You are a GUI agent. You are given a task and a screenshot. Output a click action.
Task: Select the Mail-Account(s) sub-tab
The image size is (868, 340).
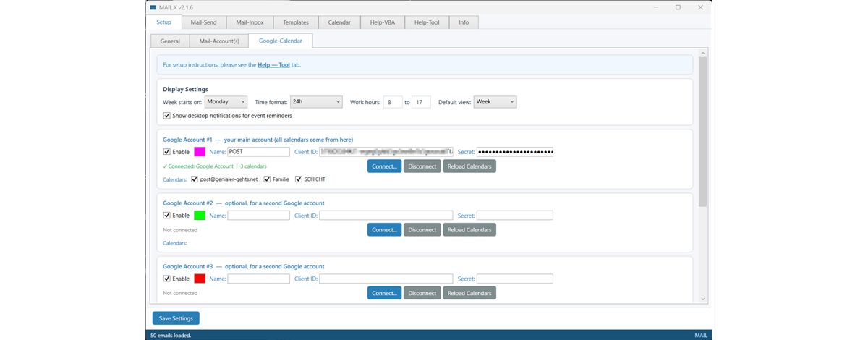tap(219, 41)
